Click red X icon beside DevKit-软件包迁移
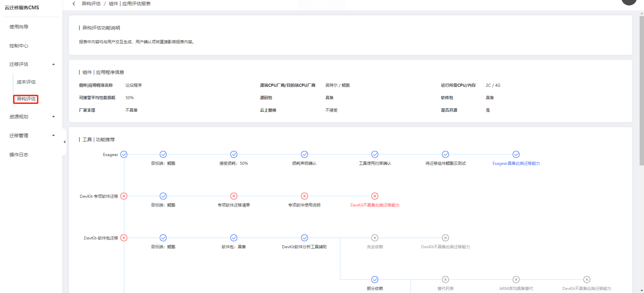 (x=124, y=238)
